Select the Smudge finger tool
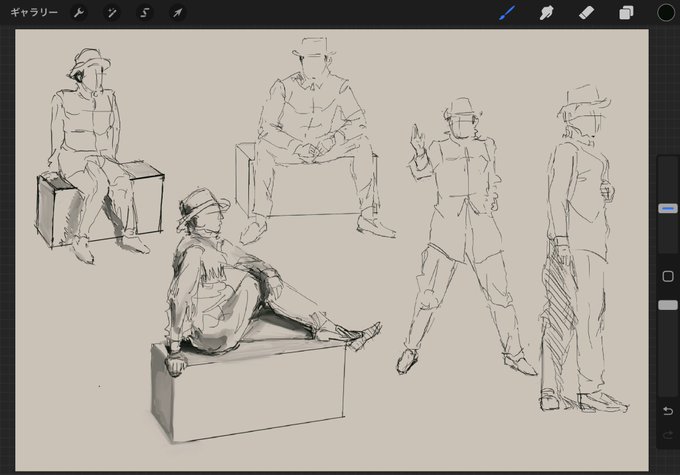Screen dimensions: 680x475 546,13
